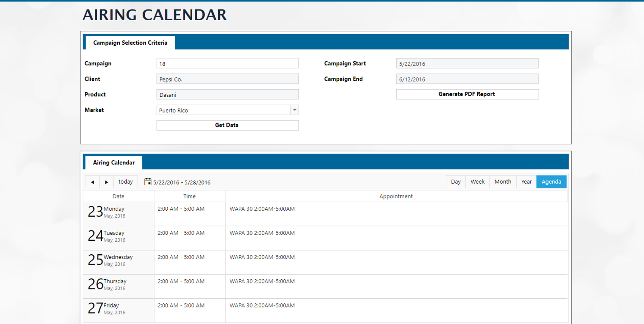Click the Campaign number input field
Screen dimensions: 644x324
(227, 64)
